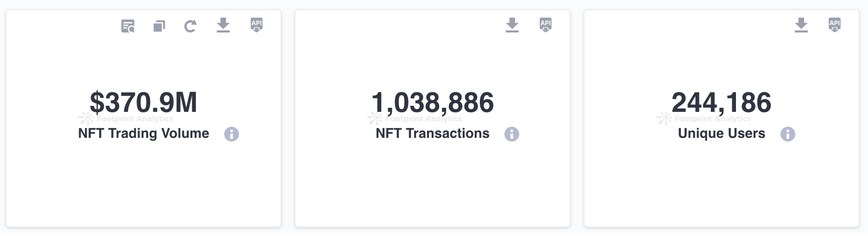Image resolution: width=868 pixels, height=233 pixels.
Task: Refresh the NFT Trading Volume card
Action: (x=190, y=26)
